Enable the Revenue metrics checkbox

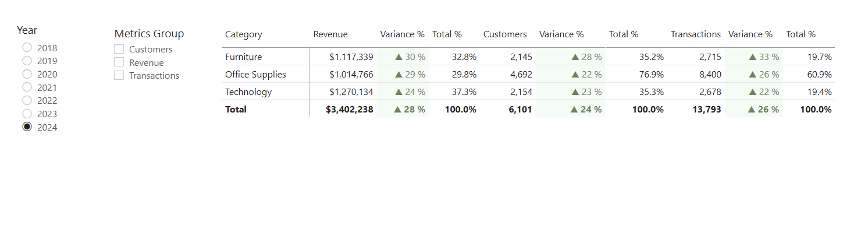point(119,62)
